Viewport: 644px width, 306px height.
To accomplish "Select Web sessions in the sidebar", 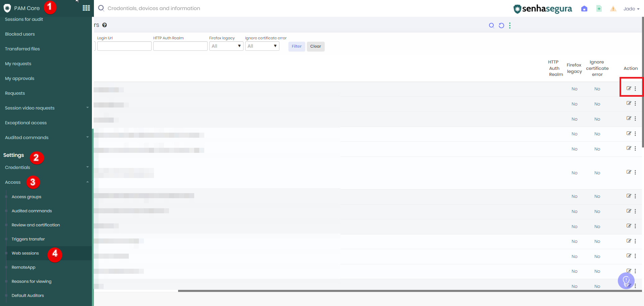I will (25, 253).
